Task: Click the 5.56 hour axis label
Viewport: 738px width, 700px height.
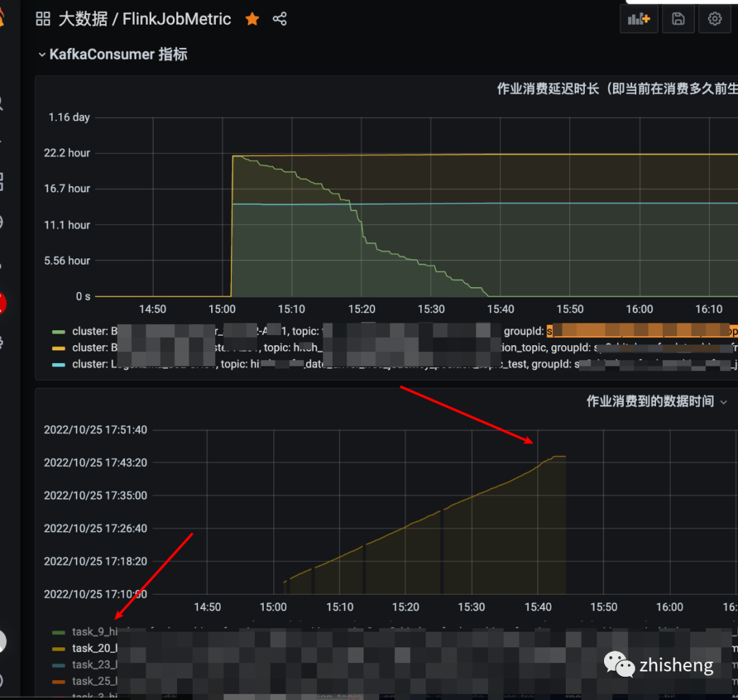Action: tap(67, 261)
